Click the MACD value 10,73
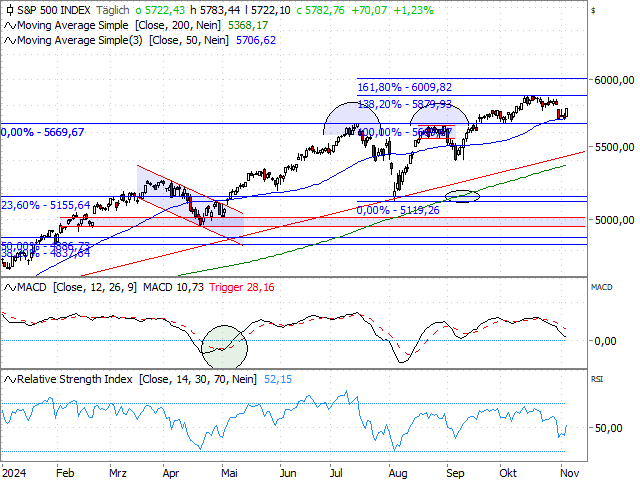 pyautogui.click(x=190, y=287)
